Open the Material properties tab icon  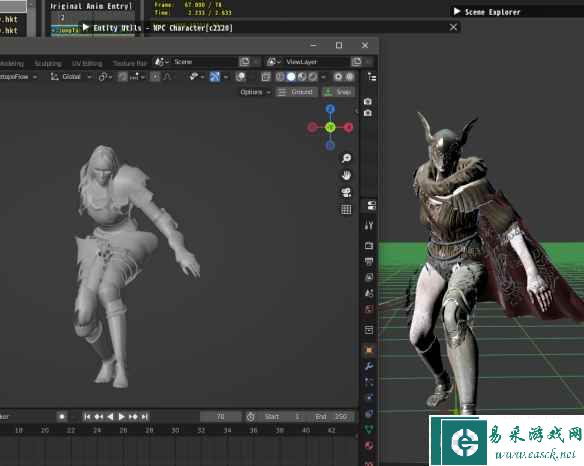tap(369, 445)
